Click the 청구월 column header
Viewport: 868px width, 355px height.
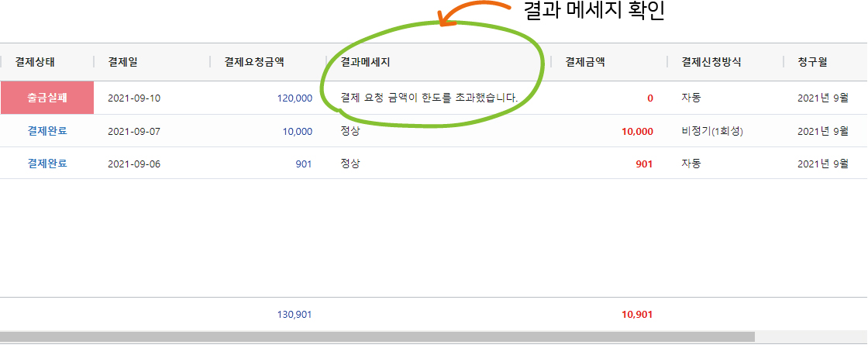click(x=812, y=62)
